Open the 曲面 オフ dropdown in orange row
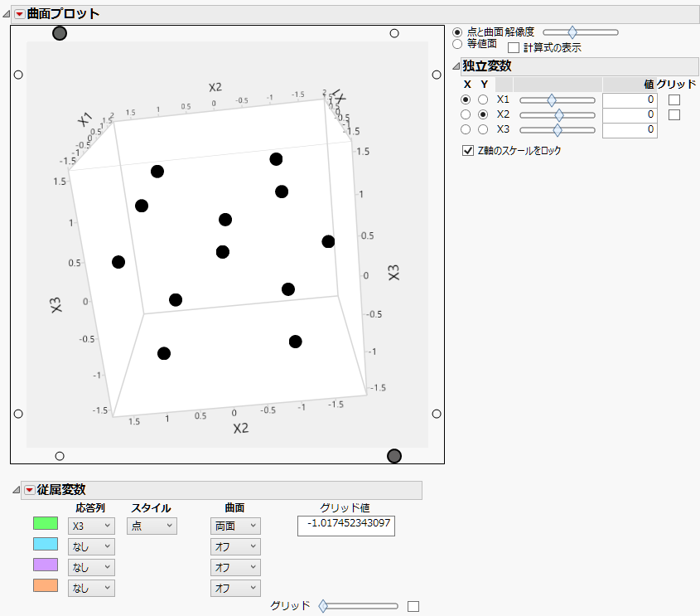Image resolution: width=700 pixels, height=616 pixels. tap(235, 588)
